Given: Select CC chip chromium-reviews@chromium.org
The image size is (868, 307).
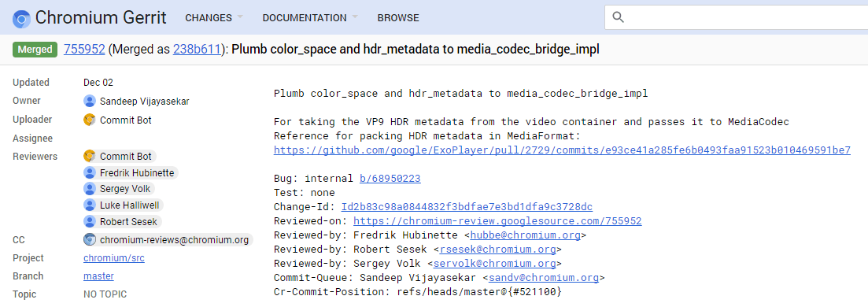Looking at the screenshot, I should click(x=168, y=240).
